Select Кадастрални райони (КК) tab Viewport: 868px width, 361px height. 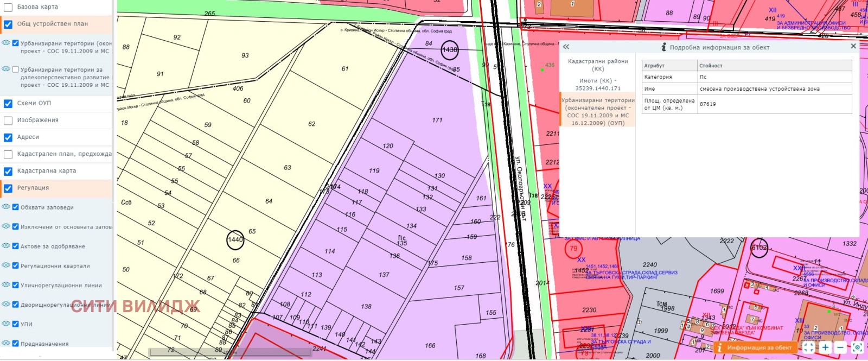pyautogui.click(x=597, y=65)
